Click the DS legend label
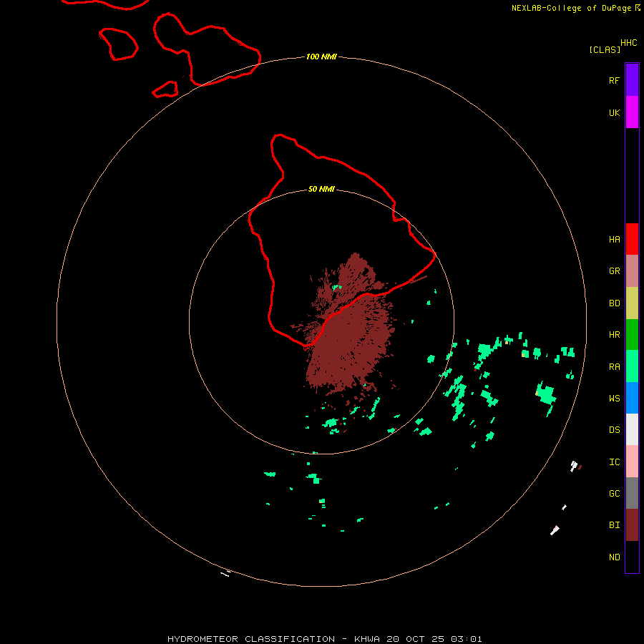This screenshot has height=644, width=644. coord(614,430)
